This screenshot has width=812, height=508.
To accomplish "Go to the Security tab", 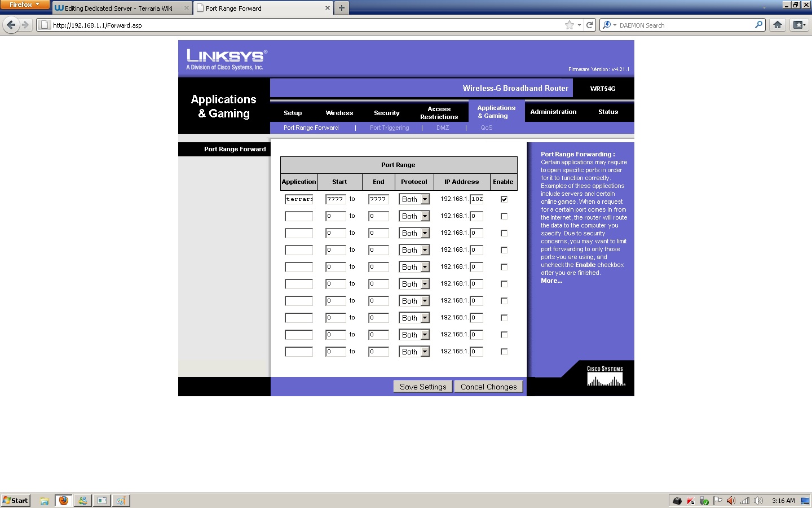I will 387,113.
